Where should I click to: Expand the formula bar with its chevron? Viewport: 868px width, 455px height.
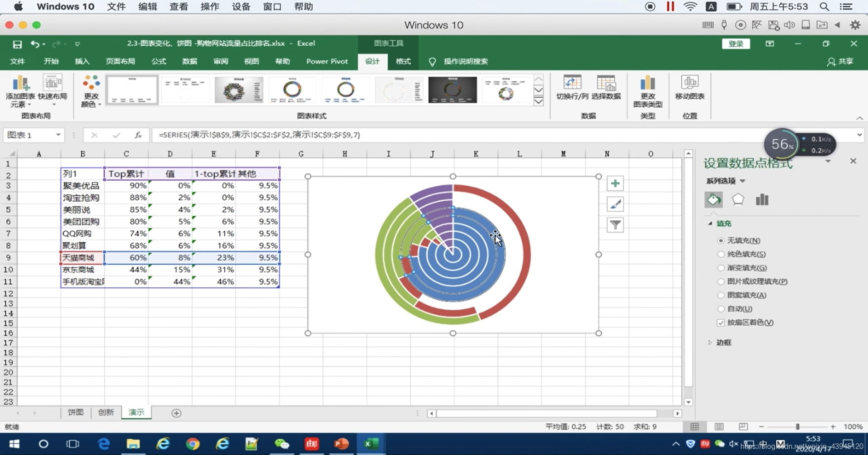click(859, 135)
